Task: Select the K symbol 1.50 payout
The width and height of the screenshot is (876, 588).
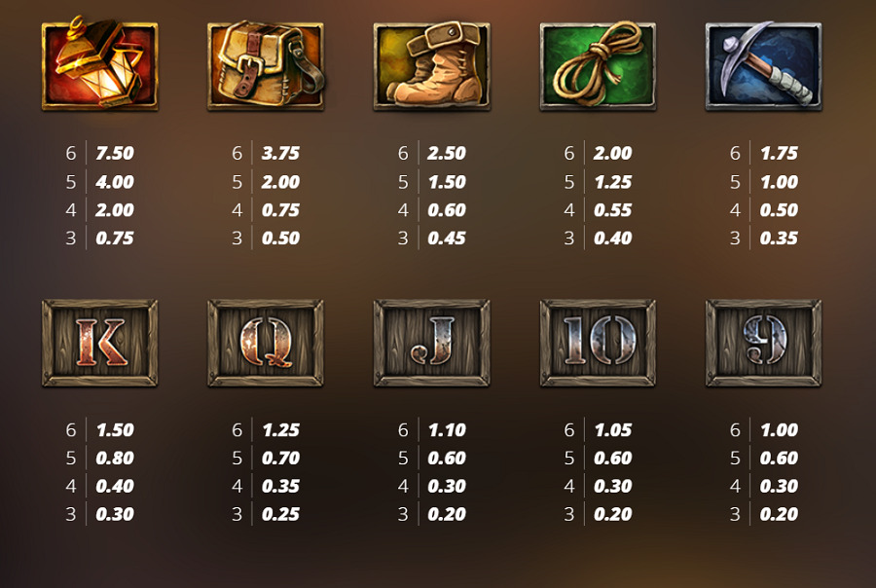Action: 115,430
